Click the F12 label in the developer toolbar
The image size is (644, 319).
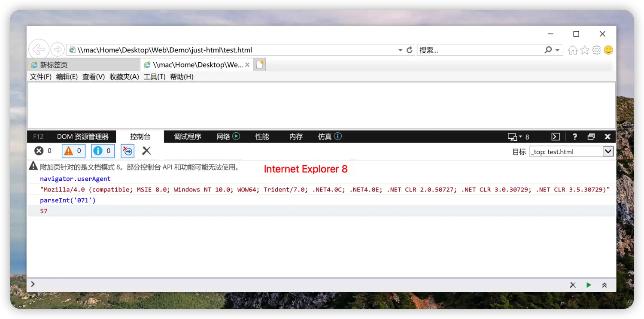(x=38, y=137)
